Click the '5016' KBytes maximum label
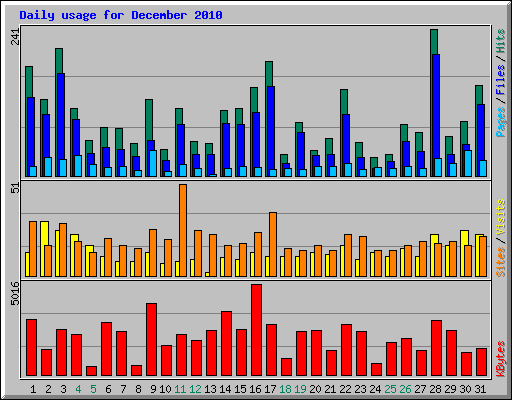Viewport: 512px width, 400px height. pyautogui.click(x=15, y=293)
